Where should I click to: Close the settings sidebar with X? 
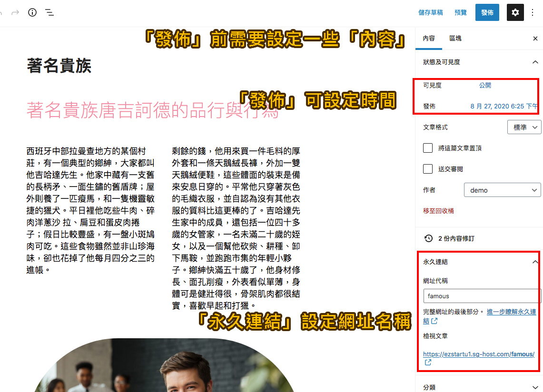pos(535,39)
